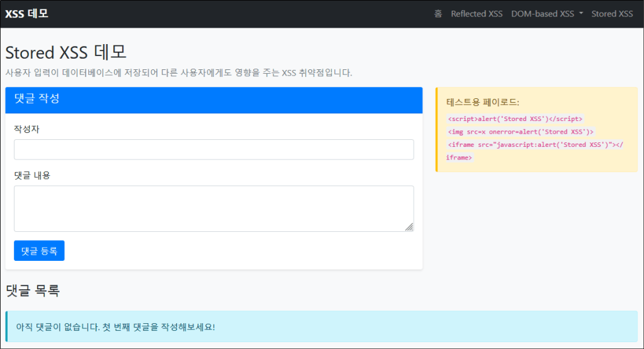Click the XSS 데모 brand logo
644x349 pixels.
pyautogui.click(x=27, y=13)
